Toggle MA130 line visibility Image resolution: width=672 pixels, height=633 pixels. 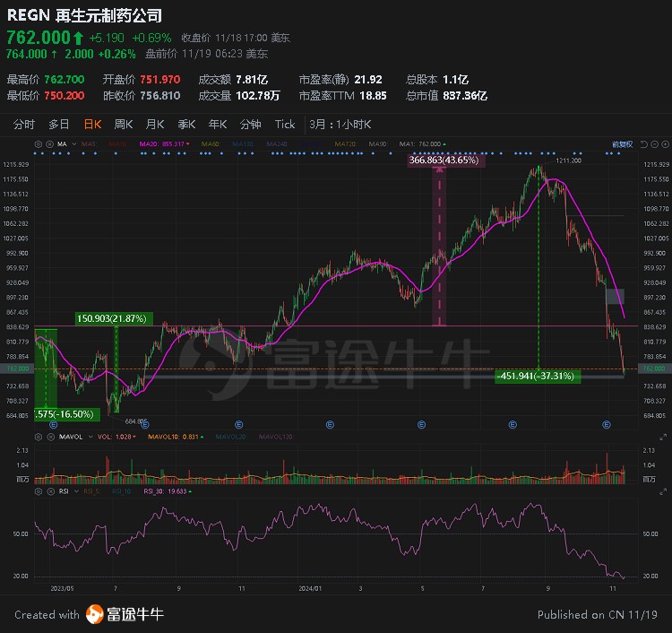243,144
